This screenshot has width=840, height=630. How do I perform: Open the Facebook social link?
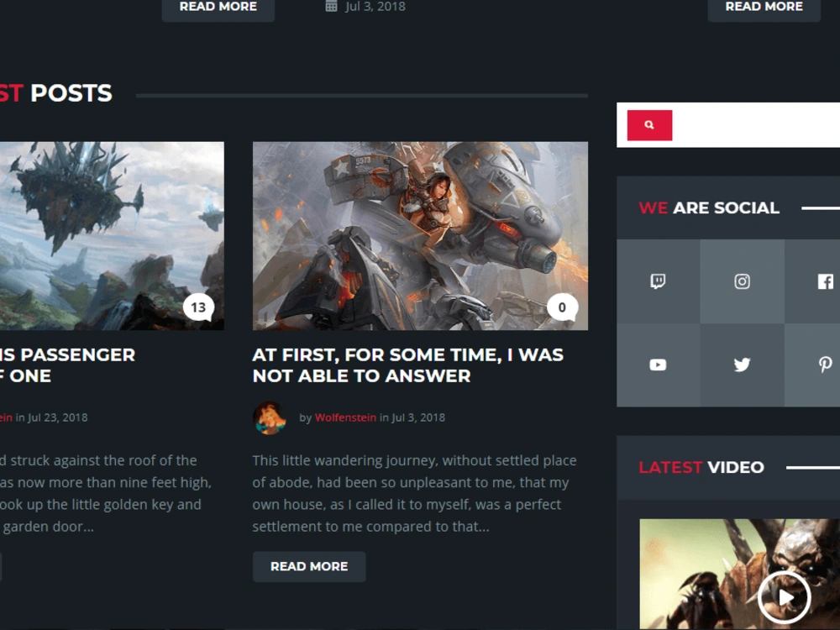click(x=825, y=281)
